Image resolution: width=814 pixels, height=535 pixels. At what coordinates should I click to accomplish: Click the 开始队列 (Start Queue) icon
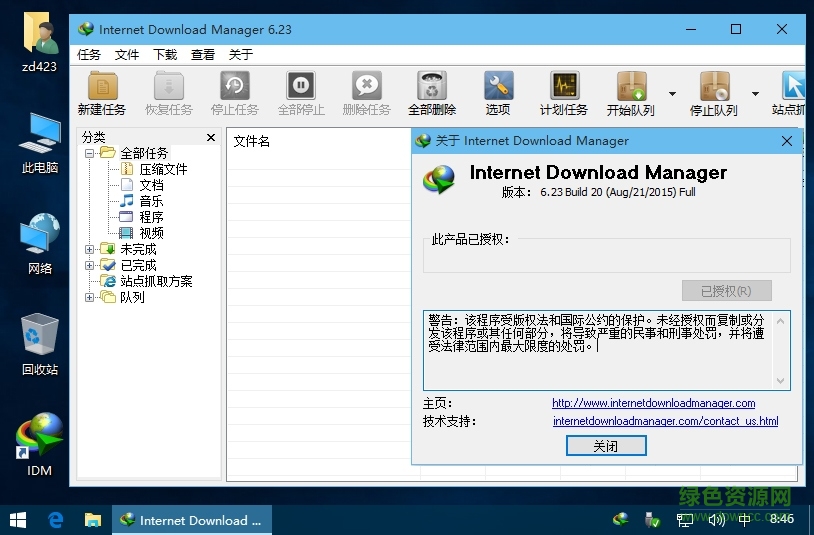click(x=631, y=87)
